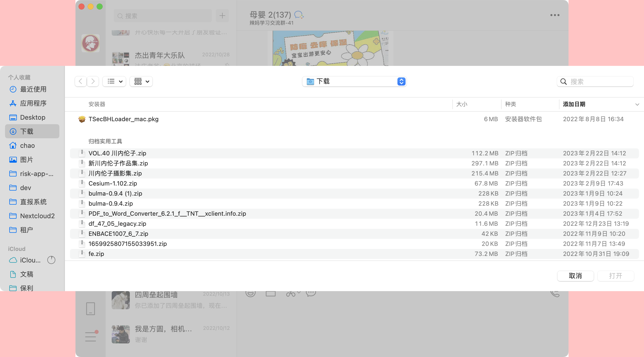Expand the 下载 folder location popup
Screen dimensions: 644x357
tap(354, 81)
